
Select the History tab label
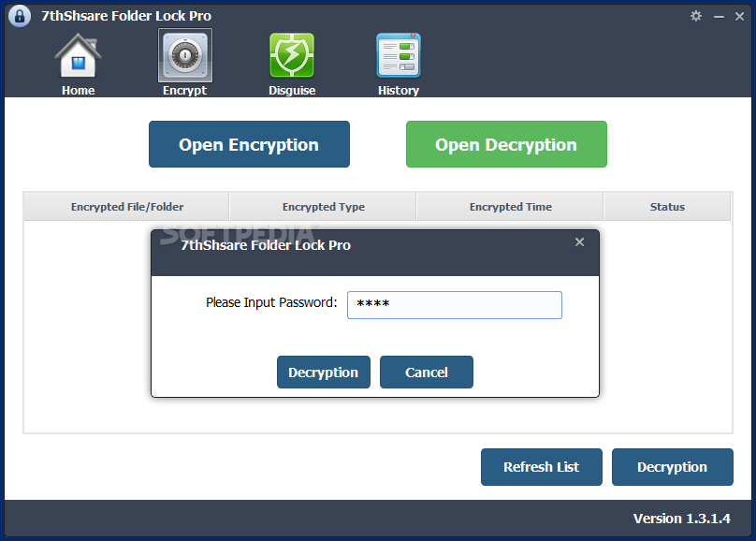click(x=399, y=91)
